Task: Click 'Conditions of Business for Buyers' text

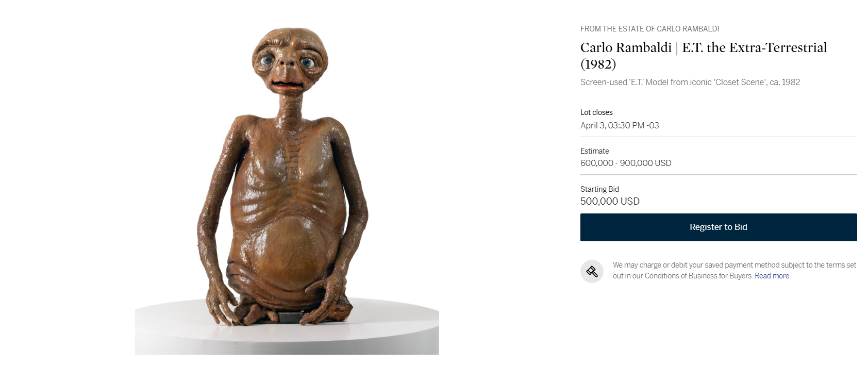Action: click(698, 276)
